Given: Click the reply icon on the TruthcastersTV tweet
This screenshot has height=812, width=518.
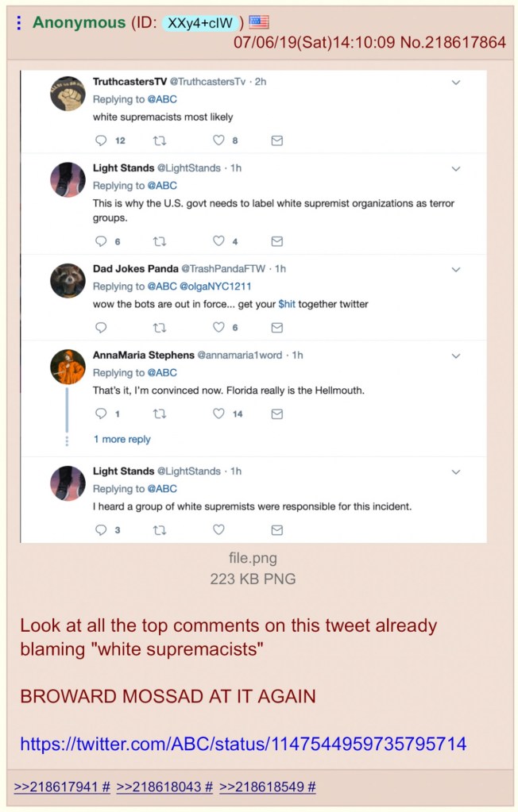Looking at the screenshot, I should point(101,140).
